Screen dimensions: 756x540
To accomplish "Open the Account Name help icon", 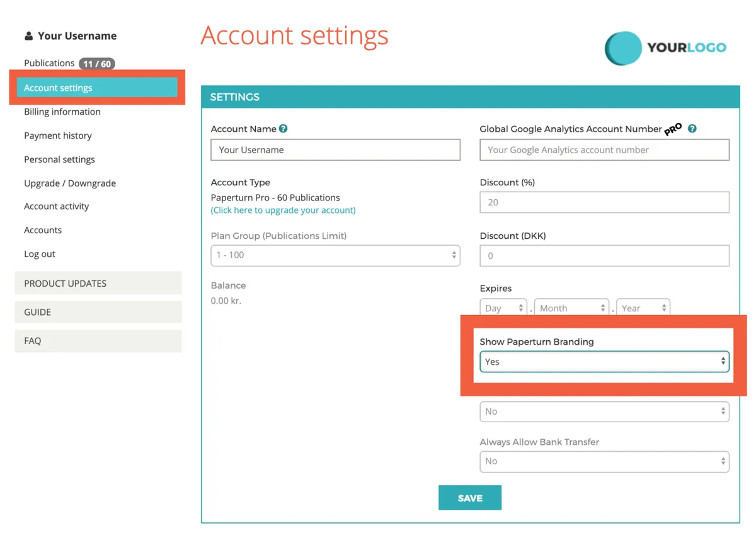I will click(x=283, y=129).
